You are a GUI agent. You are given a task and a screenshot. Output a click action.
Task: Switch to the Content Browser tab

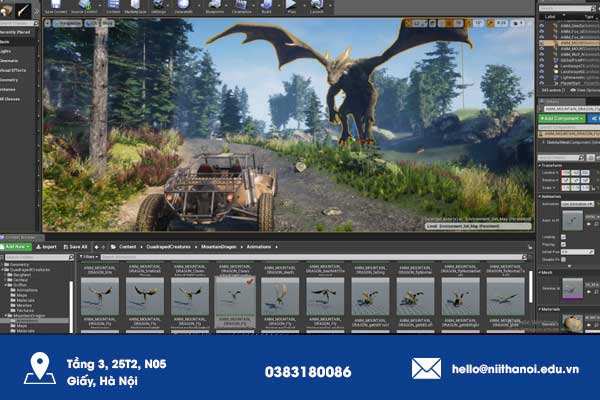[x=20, y=237]
